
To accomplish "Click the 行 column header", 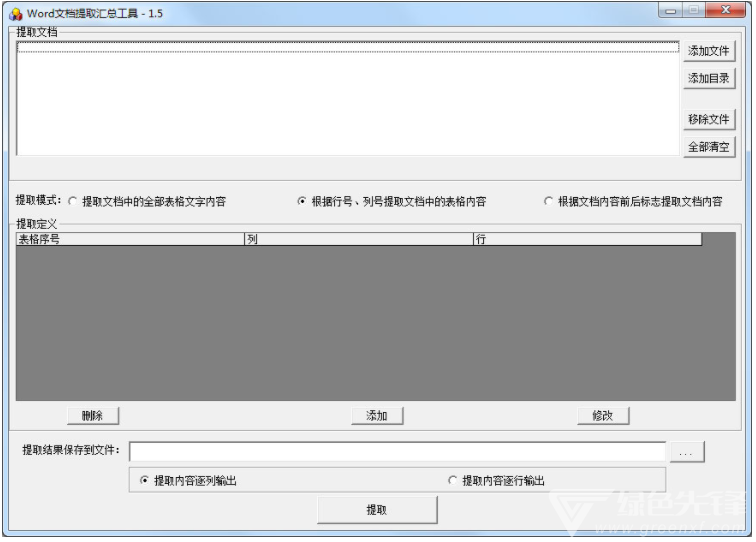I will 587,239.
